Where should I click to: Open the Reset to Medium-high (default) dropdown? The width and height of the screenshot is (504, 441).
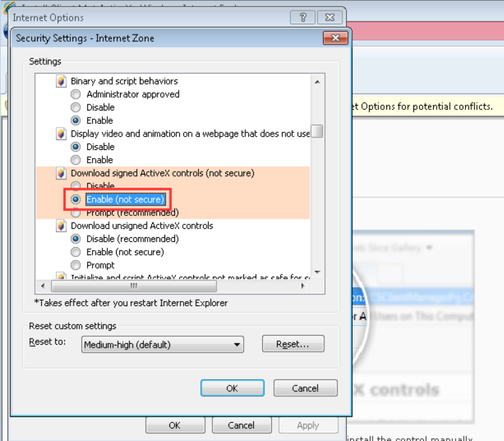click(162, 345)
